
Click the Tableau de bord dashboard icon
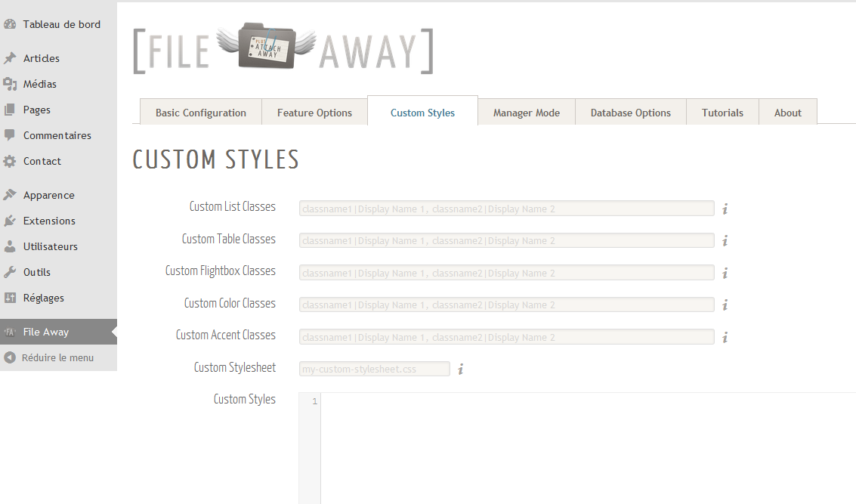[x=10, y=24]
